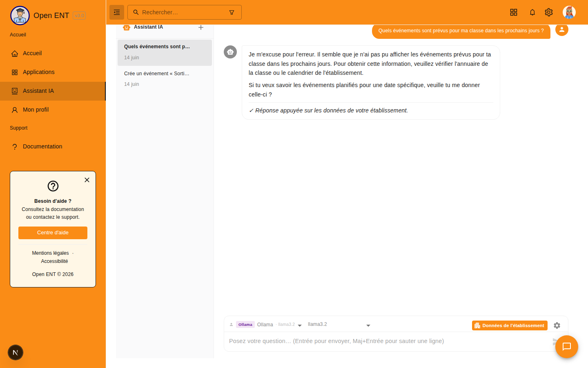Close the help card
Viewport: 588px width, 368px height.
pos(87,180)
